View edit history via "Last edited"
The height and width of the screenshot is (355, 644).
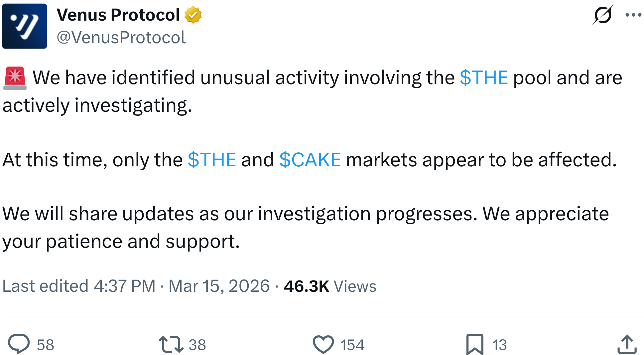tap(45, 286)
